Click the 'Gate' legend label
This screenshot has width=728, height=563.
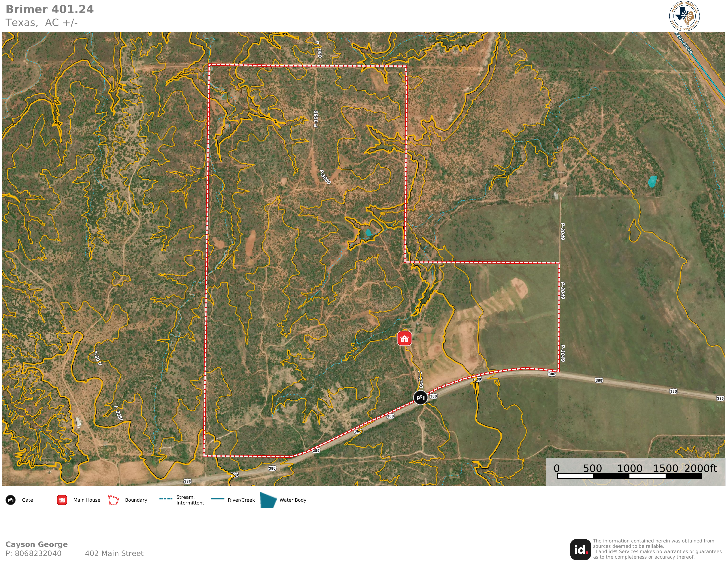coord(27,500)
